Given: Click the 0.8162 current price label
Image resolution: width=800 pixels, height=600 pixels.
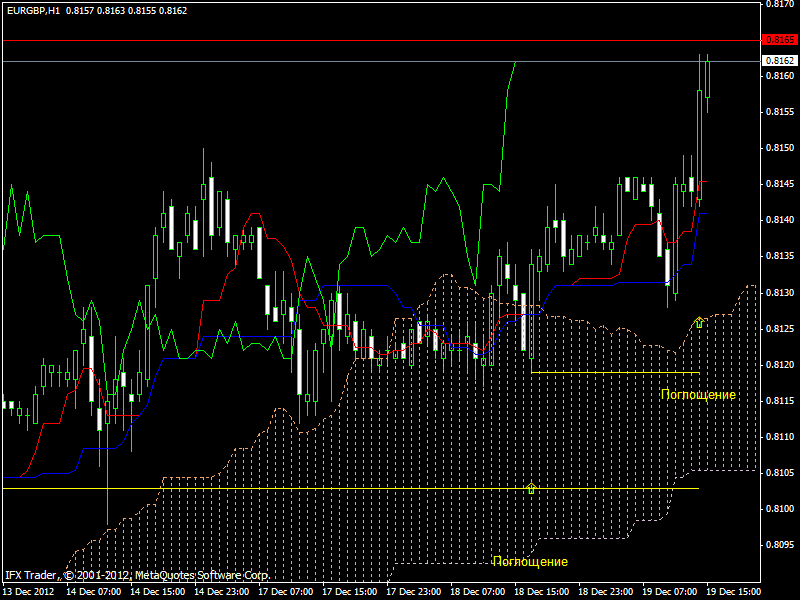Looking at the screenshot, I should tap(778, 61).
